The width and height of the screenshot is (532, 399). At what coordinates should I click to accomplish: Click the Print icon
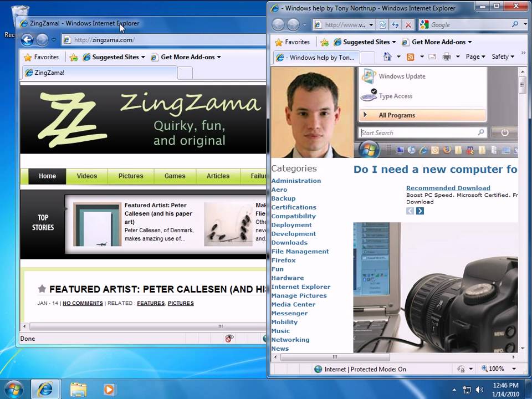pos(447,57)
